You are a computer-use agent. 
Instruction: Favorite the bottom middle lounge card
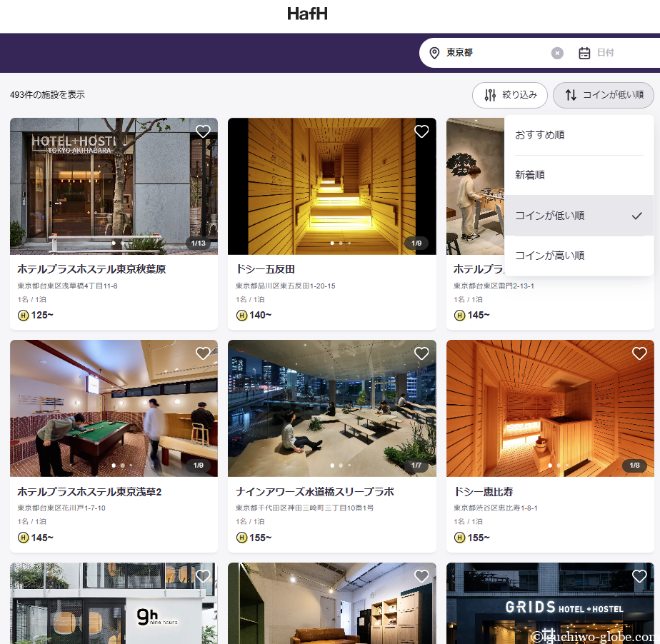(x=421, y=576)
